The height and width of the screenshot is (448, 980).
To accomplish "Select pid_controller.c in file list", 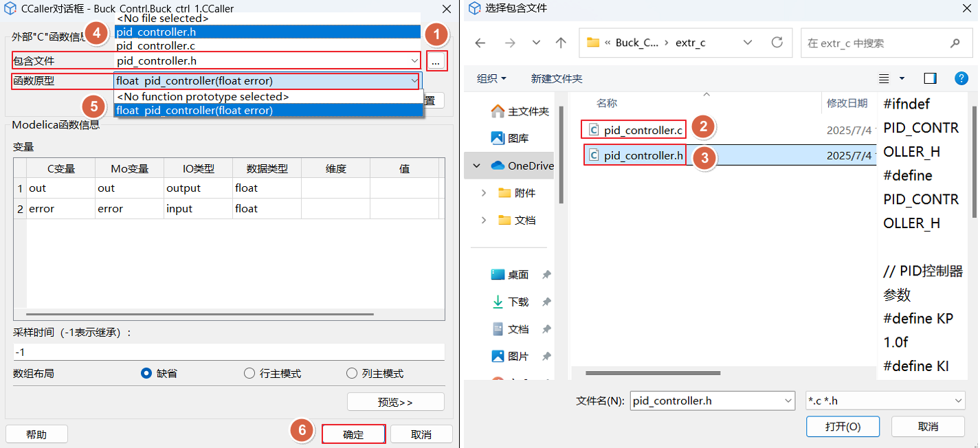I will (x=643, y=129).
